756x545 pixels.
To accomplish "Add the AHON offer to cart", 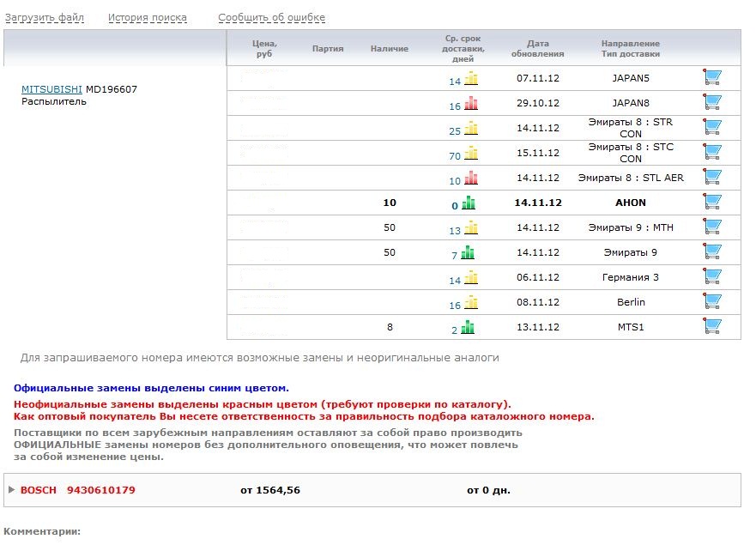I will tap(711, 203).
